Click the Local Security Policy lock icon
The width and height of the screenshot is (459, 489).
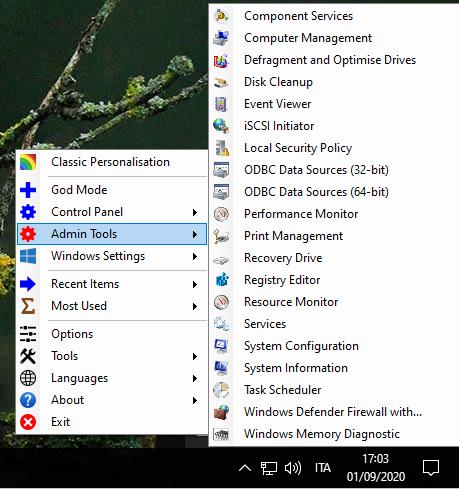221,148
